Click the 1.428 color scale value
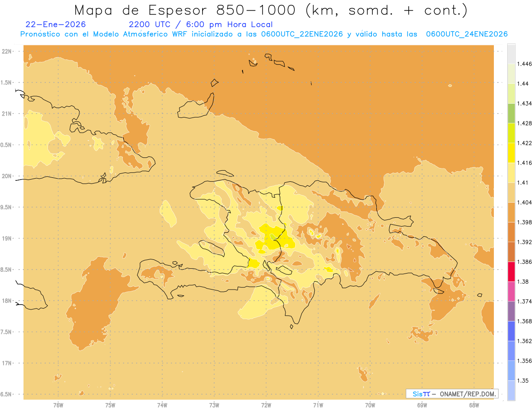 [525, 123]
